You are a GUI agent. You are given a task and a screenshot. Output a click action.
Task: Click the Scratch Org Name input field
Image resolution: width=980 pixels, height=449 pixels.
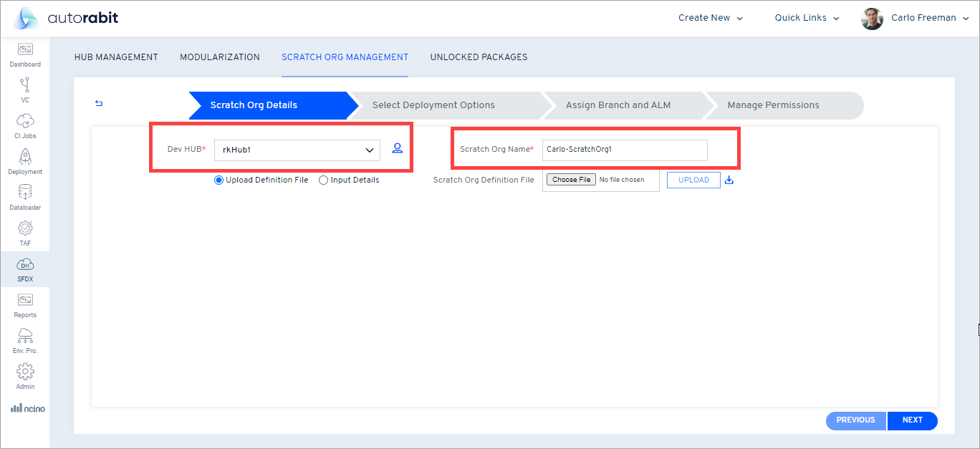tap(624, 150)
